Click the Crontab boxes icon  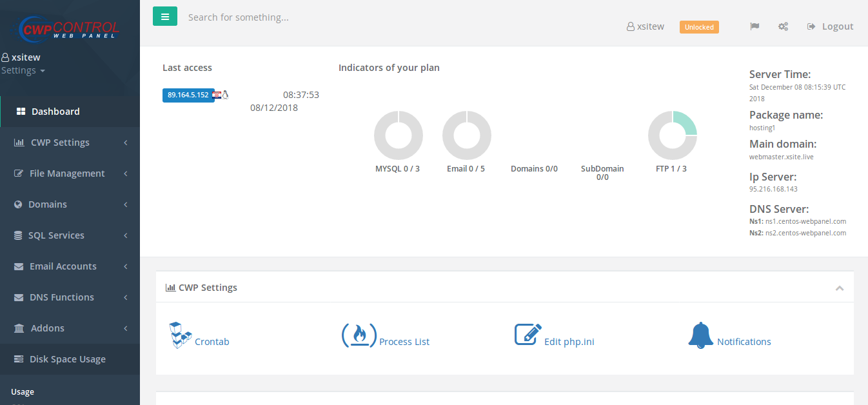point(180,335)
